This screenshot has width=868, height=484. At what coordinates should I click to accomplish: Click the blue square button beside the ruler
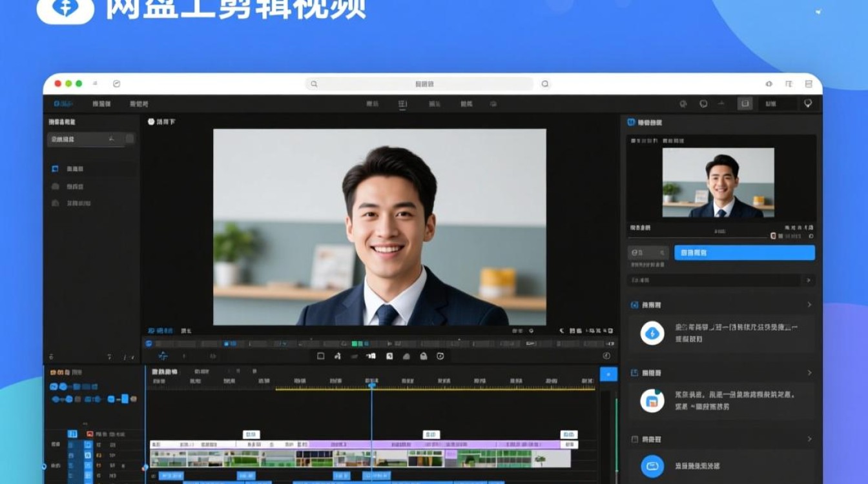tap(608, 374)
